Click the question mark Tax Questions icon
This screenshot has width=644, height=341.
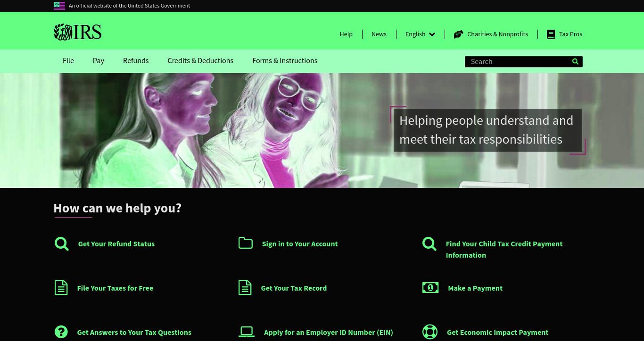tap(61, 332)
